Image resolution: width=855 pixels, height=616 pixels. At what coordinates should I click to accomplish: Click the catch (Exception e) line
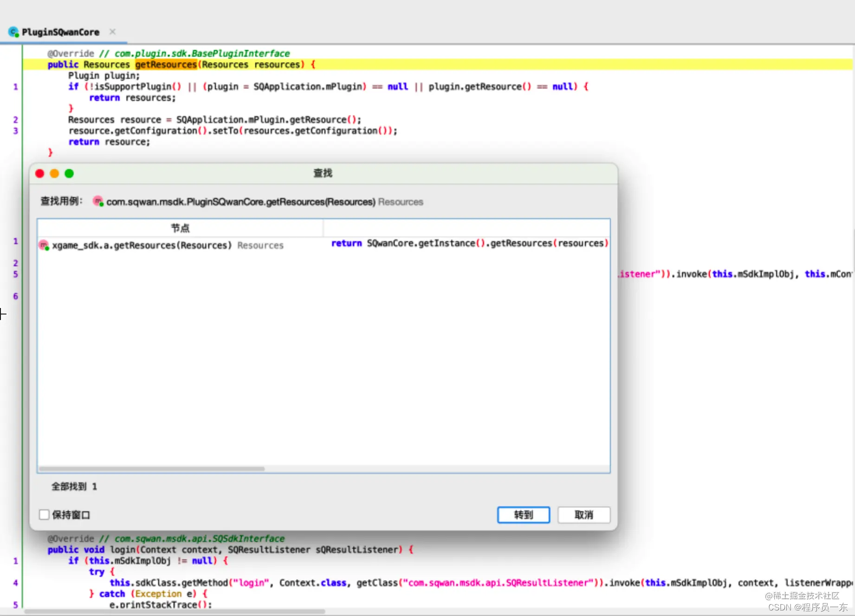149,594
